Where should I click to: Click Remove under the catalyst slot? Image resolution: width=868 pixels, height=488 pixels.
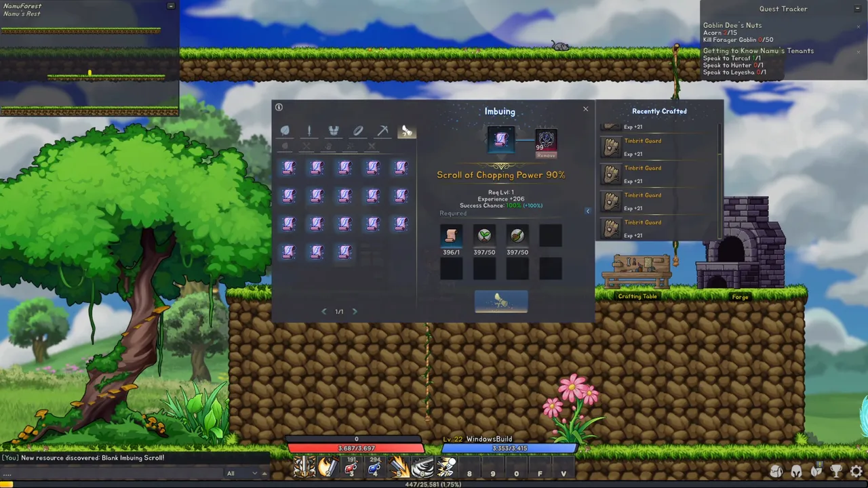pos(546,155)
